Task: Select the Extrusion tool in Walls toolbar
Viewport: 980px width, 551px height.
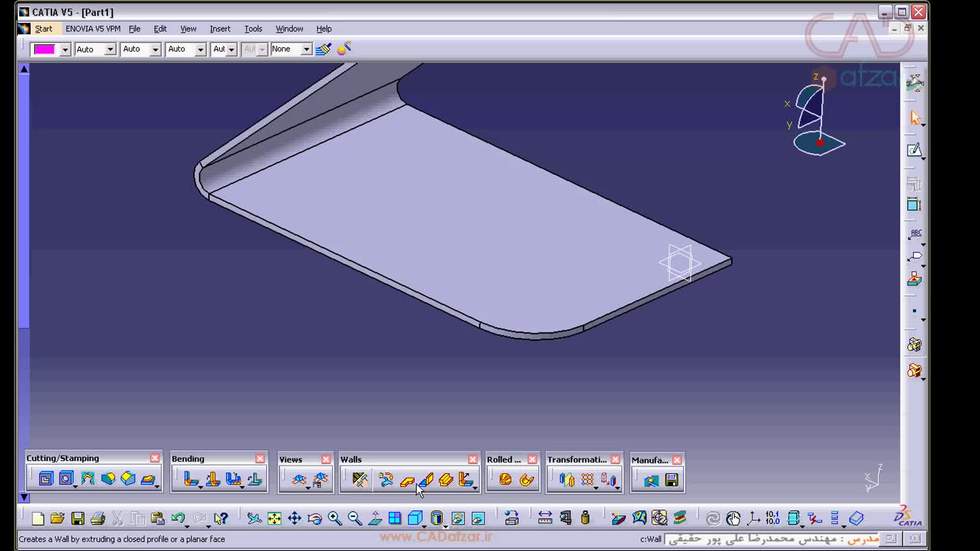Action: click(x=426, y=480)
